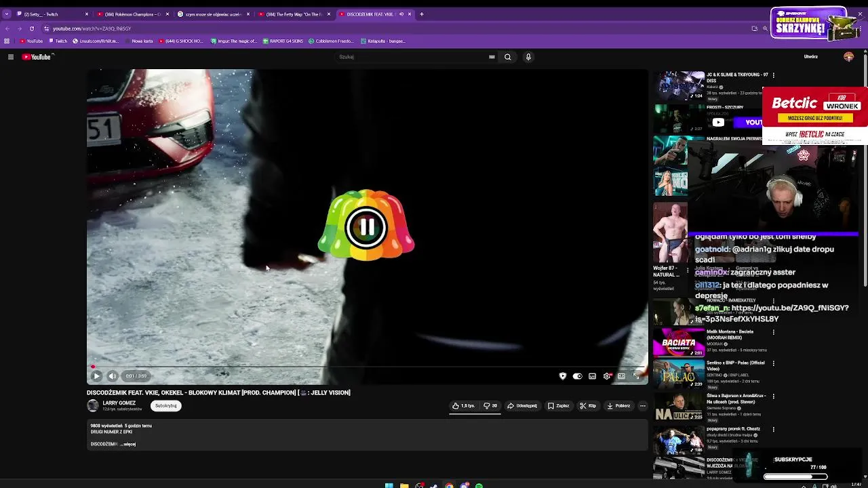The image size is (868, 488).
Task: Mute the DISCODŻEMIK tab via its speaker icon
Action: click(401, 14)
